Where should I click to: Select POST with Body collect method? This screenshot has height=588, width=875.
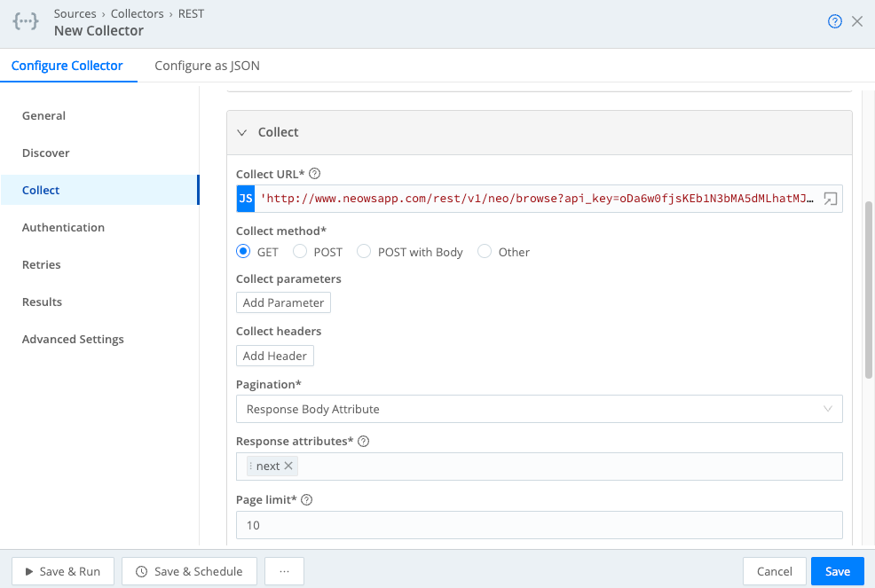(x=364, y=251)
